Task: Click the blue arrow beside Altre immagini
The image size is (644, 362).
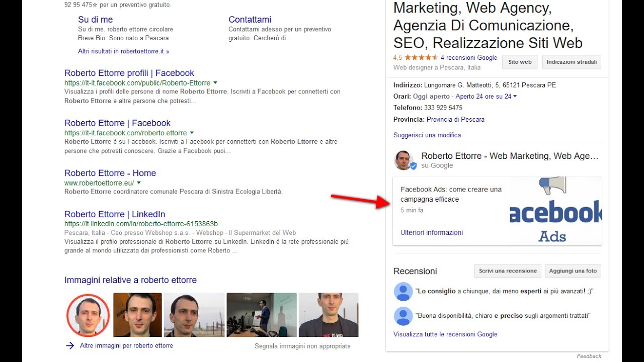Action: (70, 345)
